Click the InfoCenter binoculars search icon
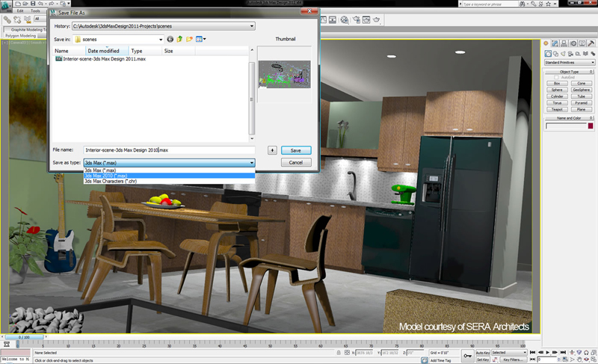The height and width of the screenshot is (364, 598). [x=522, y=4]
